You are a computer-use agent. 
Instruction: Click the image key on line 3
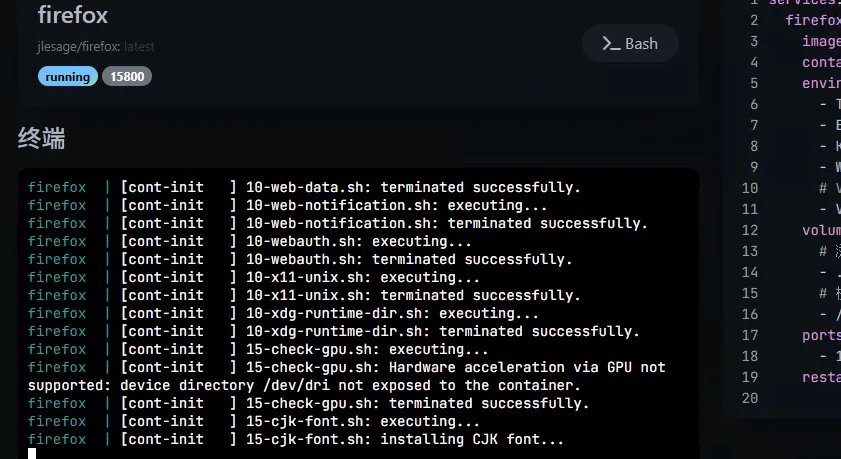[x=820, y=41]
